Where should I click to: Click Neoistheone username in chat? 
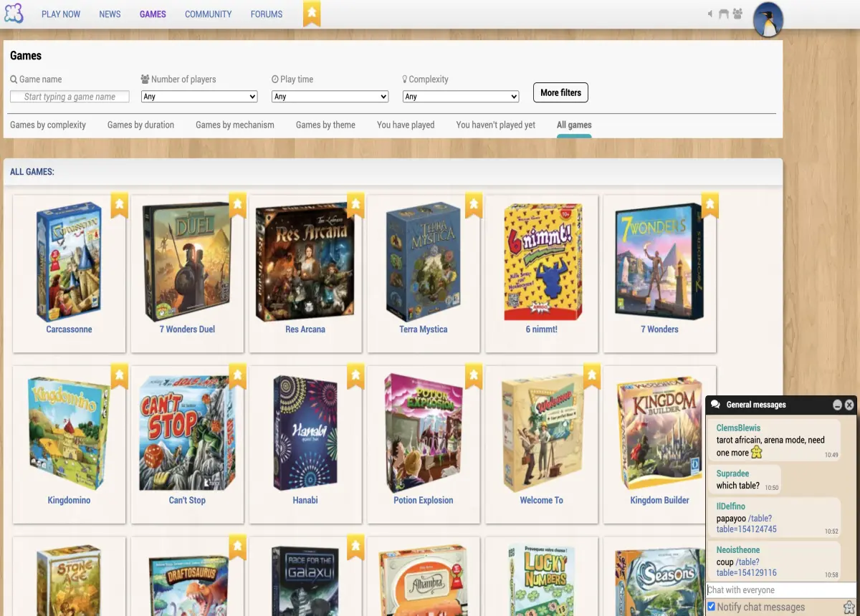tap(738, 550)
